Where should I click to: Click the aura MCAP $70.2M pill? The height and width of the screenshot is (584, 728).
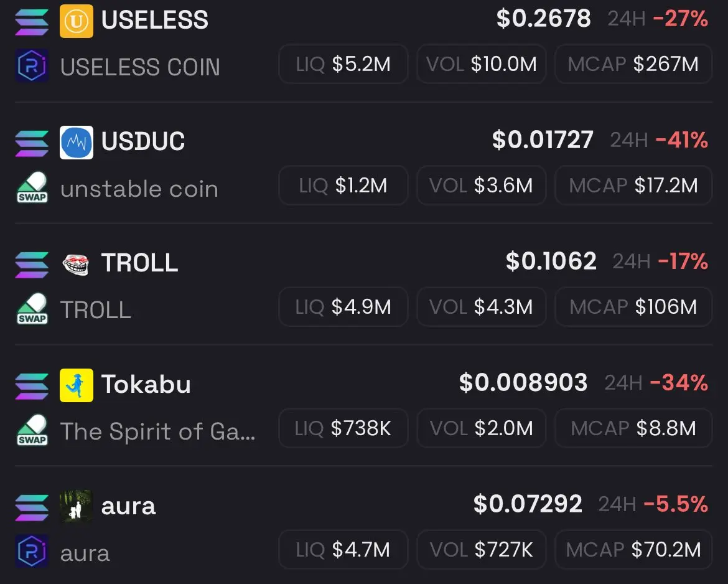[x=633, y=550]
